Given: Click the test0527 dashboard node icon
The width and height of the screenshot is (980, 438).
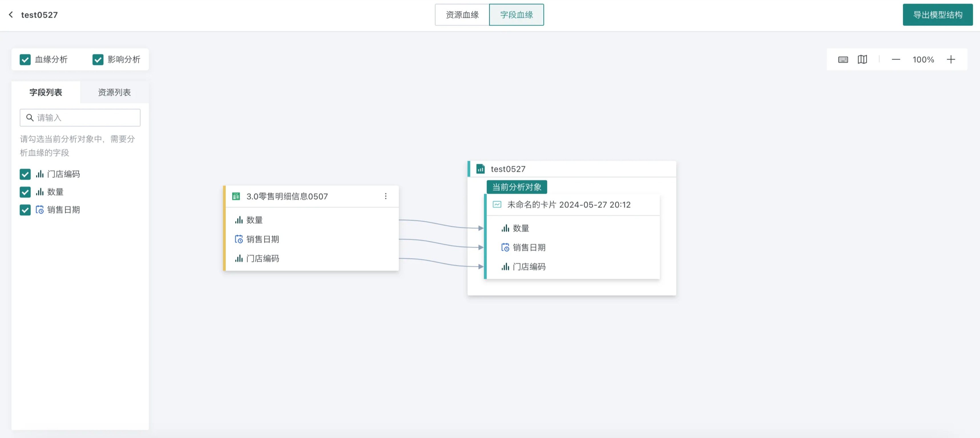Looking at the screenshot, I should coord(481,169).
